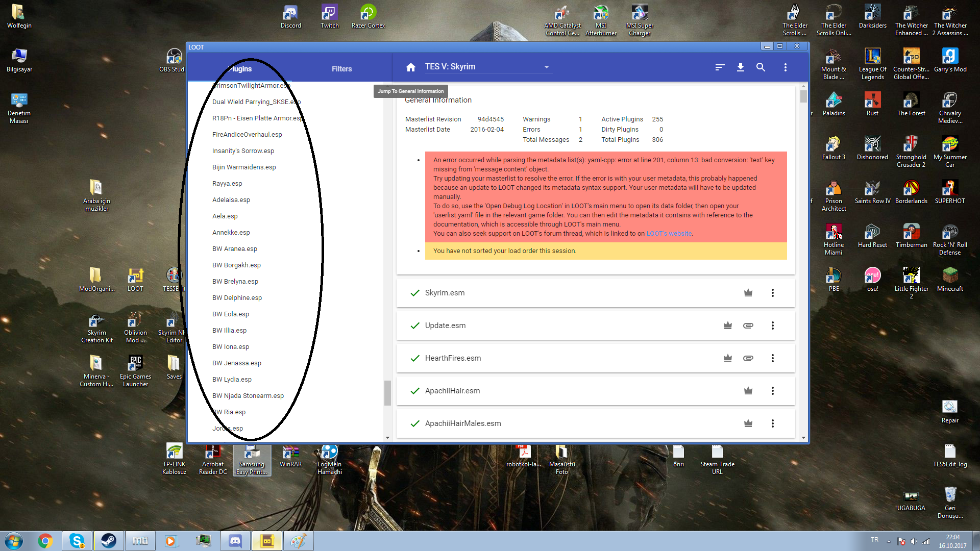
Task: Open the TES5Edit_log file on desktop
Action: pyautogui.click(x=950, y=455)
